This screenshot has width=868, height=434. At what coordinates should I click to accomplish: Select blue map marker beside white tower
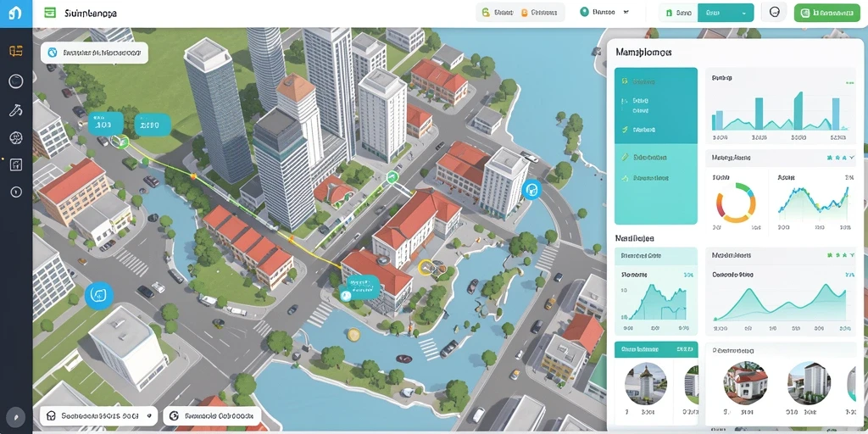(531, 190)
